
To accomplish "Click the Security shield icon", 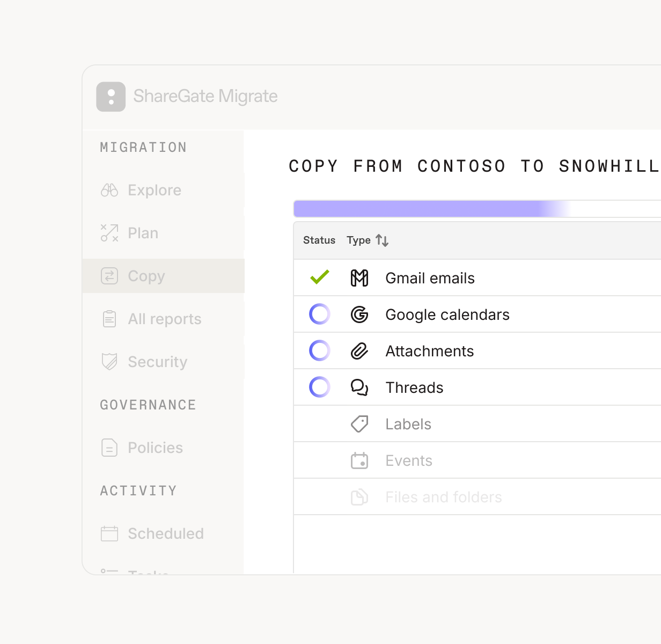I will 109,362.
